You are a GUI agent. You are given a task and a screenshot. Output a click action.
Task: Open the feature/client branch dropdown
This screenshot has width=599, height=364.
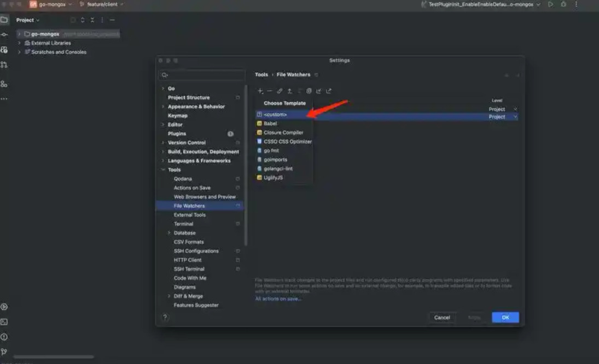(x=101, y=4)
